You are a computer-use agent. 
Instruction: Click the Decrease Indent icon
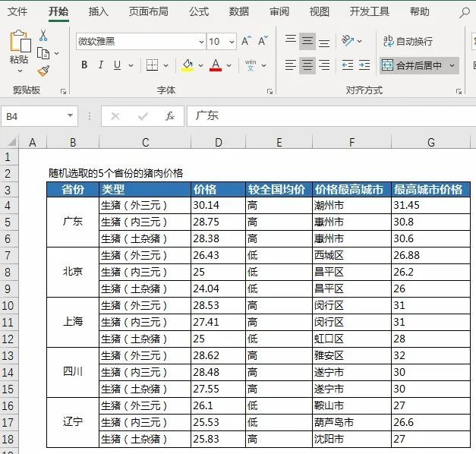(x=347, y=65)
